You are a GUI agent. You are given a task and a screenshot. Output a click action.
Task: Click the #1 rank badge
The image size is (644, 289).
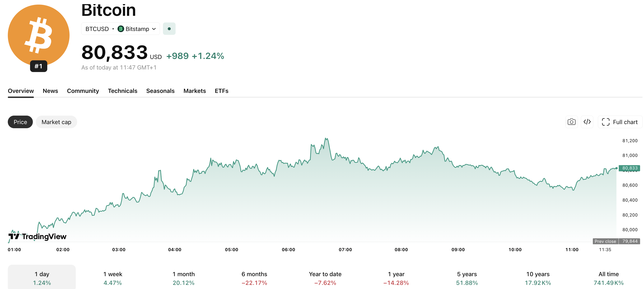pyautogui.click(x=39, y=66)
